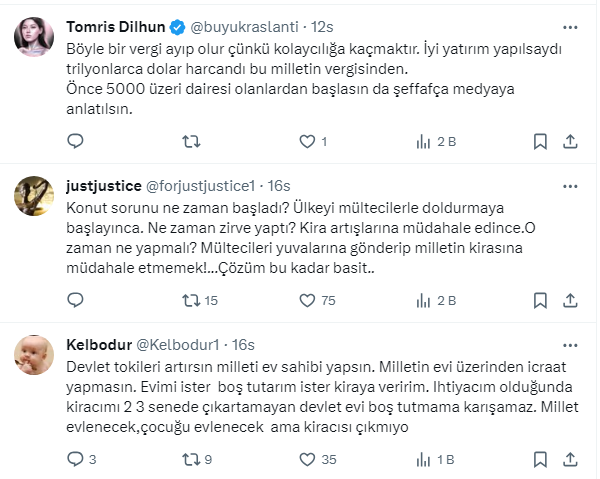Viewport: 600px width, 479px height.
Task: Like Tomris Dilhun's tweet
Action: coord(305,141)
